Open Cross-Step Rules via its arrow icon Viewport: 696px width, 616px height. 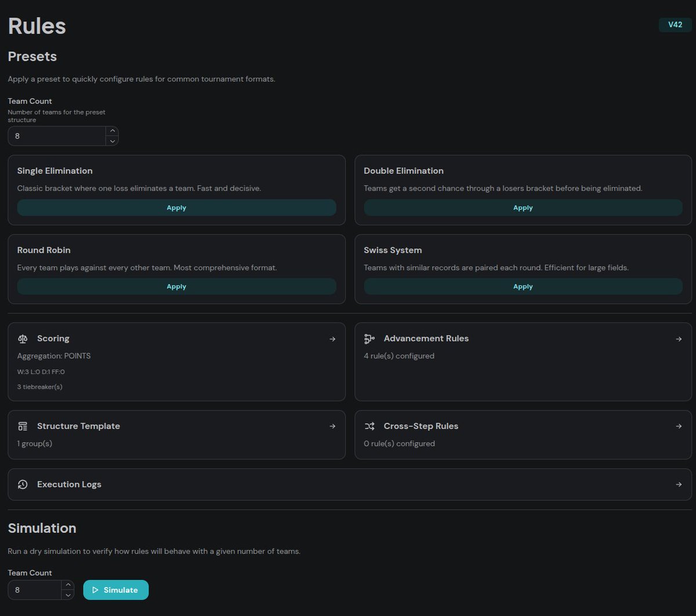point(679,426)
